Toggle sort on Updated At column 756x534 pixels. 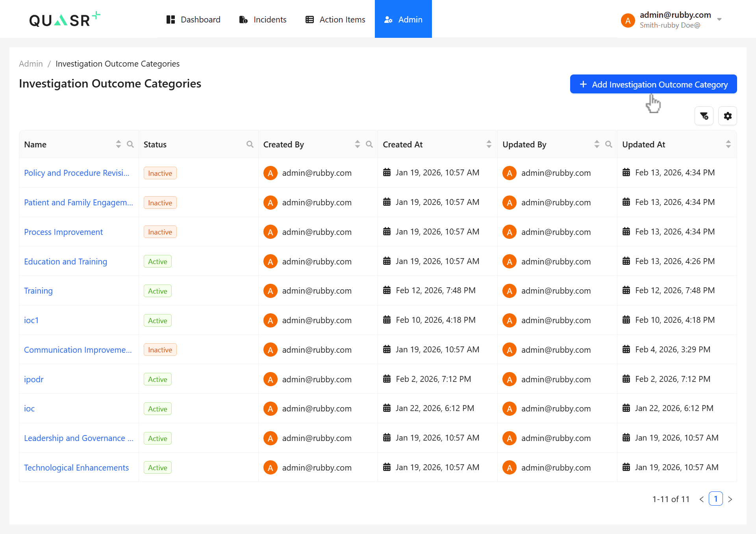pyautogui.click(x=728, y=144)
